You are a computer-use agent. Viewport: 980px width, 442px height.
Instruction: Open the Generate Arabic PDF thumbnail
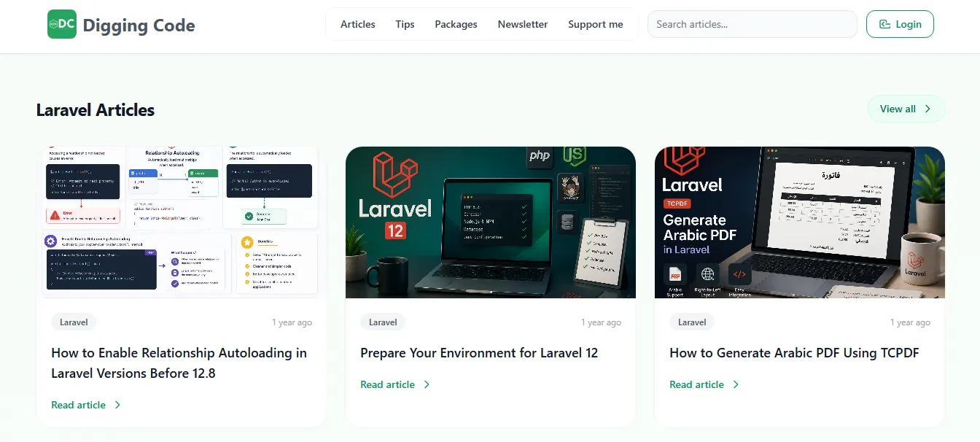800,222
